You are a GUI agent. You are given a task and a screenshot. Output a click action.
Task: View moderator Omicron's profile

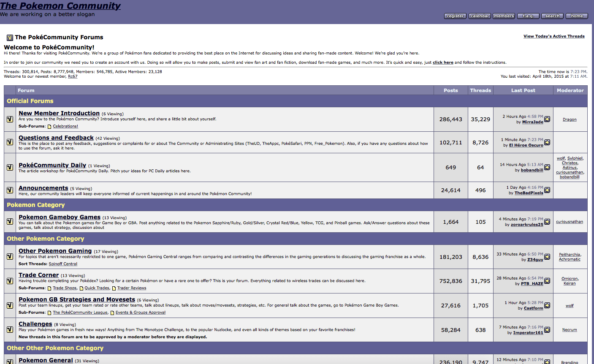point(570,279)
